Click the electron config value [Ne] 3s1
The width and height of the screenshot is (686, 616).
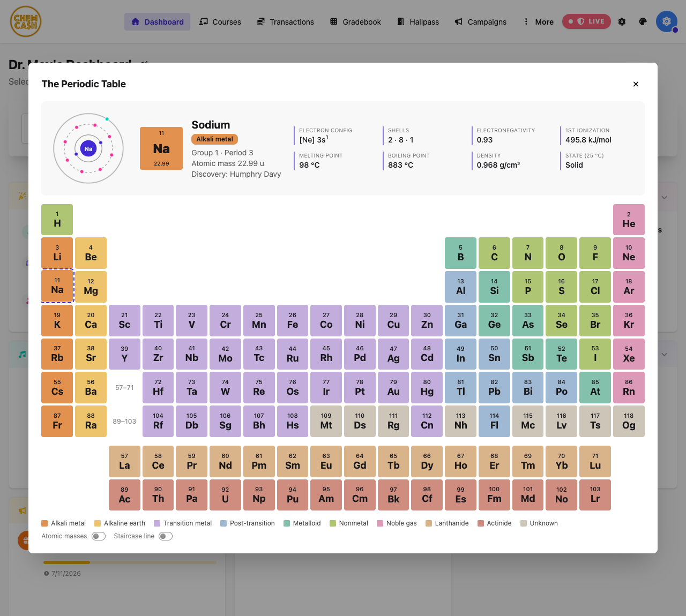coord(314,139)
